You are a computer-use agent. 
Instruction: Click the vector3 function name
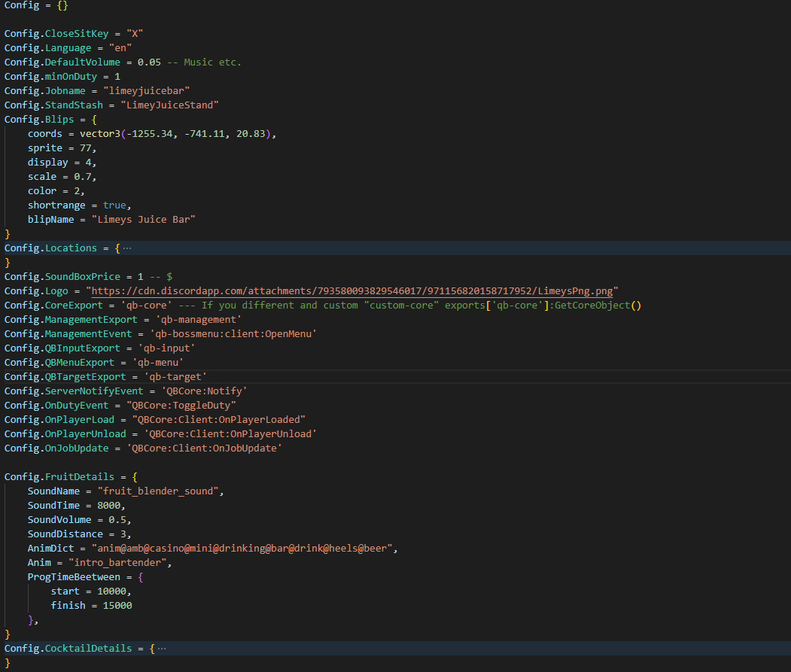100,134
